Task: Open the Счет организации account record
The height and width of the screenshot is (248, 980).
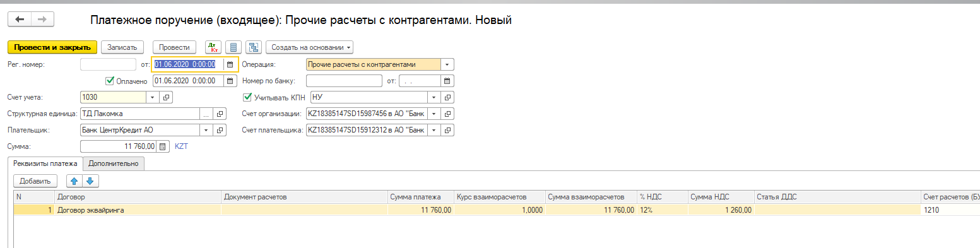Action: pyautogui.click(x=448, y=114)
